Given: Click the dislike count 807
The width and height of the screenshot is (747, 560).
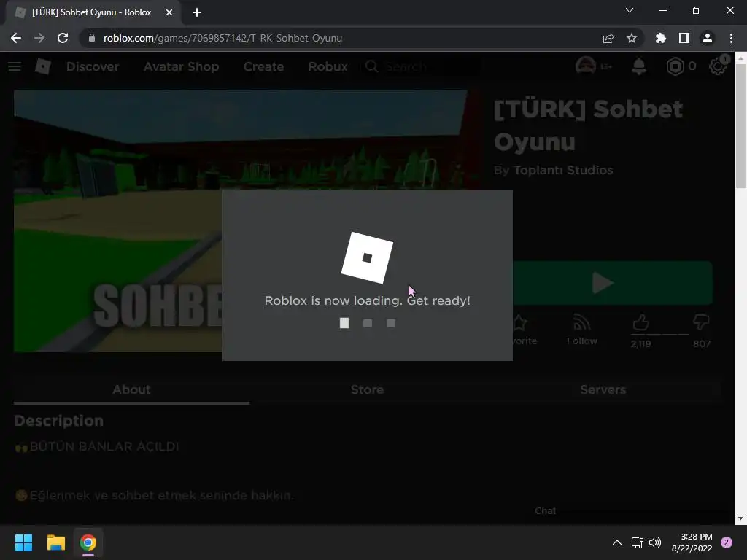Looking at the screenshot, I should pos(702,343).
